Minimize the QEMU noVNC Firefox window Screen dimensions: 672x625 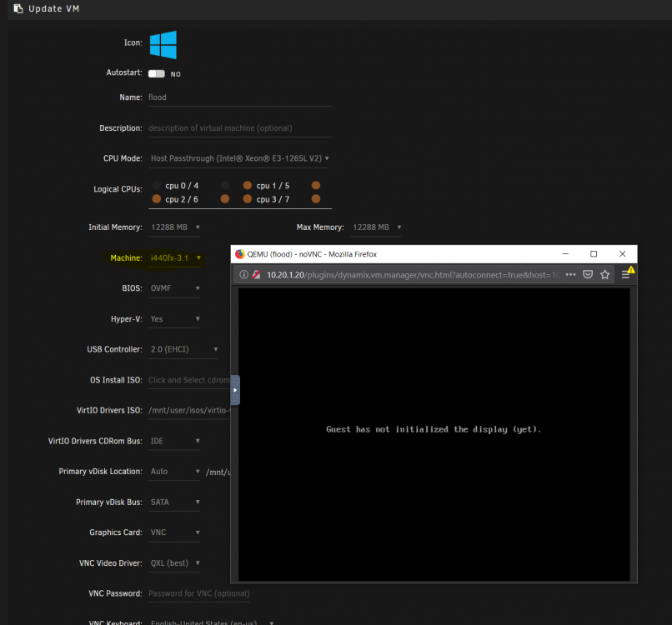tap(565, 254)
